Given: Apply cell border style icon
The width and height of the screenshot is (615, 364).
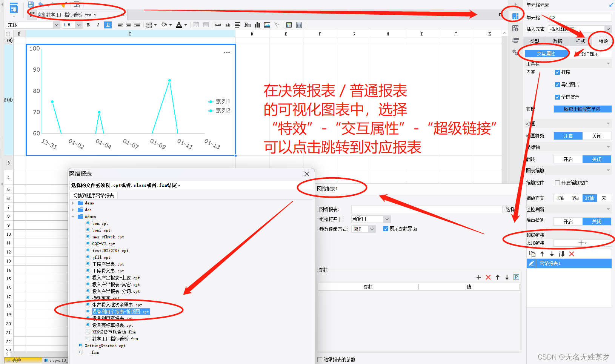Looking at the screenshot, I should pos(149,25).
